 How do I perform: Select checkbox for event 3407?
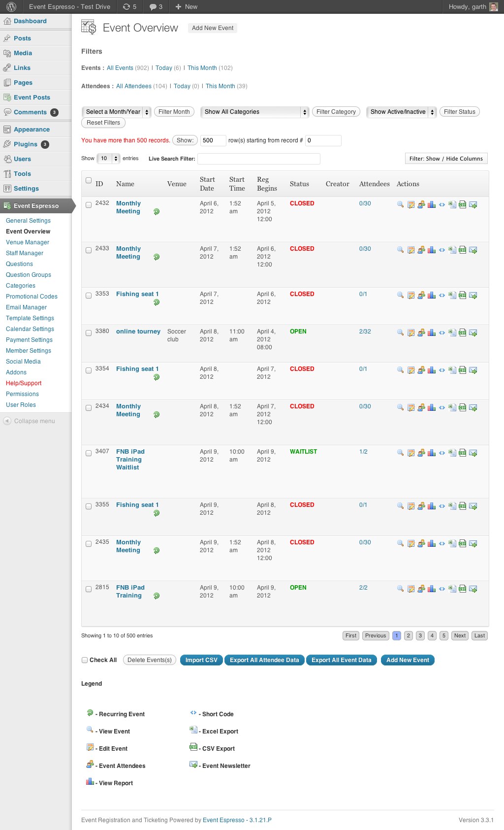[89, 453]
